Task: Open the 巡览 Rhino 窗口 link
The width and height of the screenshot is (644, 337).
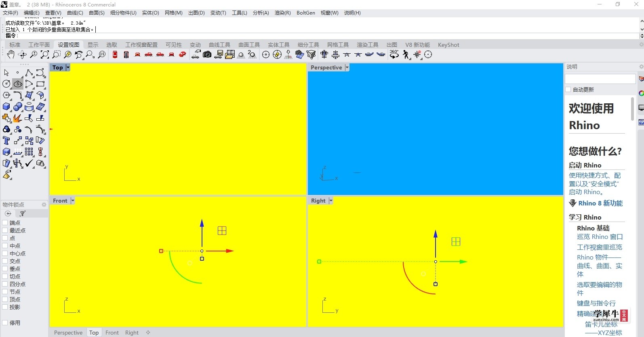Action: click(x=600, y=237)
